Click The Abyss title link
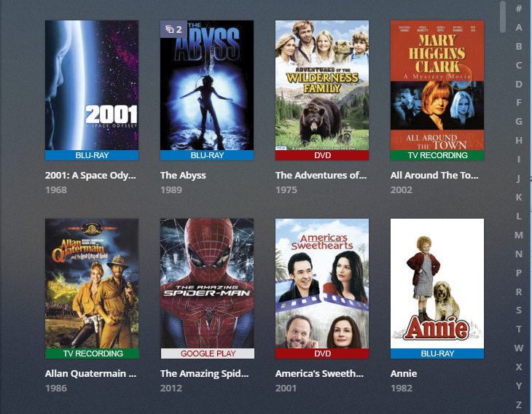 tap(183, 176)
